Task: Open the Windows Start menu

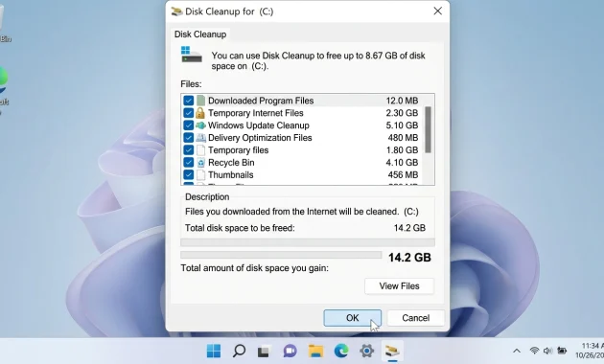Action: click(x=214, y=351)
